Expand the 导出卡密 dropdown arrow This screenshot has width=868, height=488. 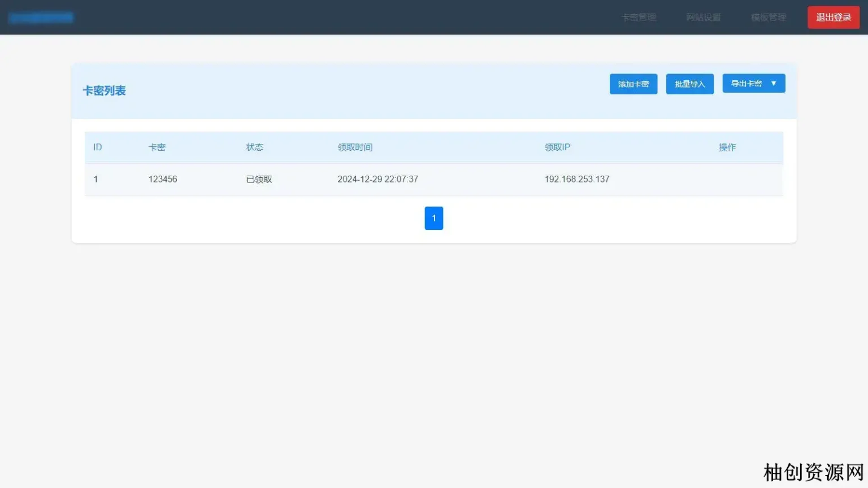(774, 84)
